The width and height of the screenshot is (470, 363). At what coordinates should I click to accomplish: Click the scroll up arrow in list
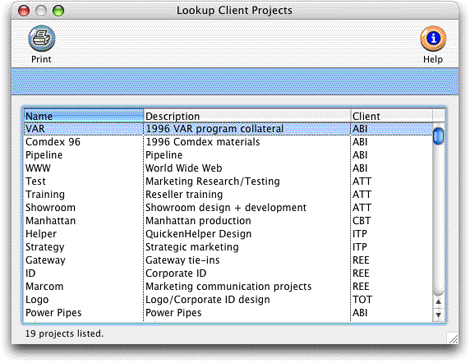[438, 302]
